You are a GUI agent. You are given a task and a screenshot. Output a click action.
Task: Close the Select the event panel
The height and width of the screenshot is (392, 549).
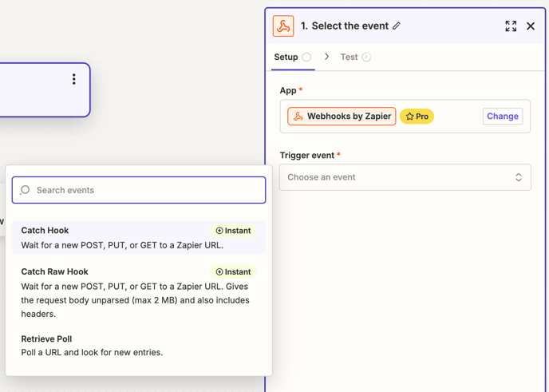click(531, 26)
